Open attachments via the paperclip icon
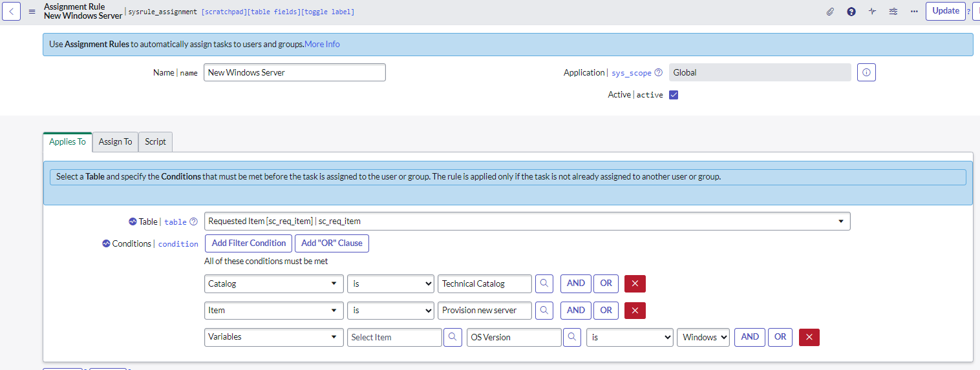Viewport: 980px width, 370px height. click(x=831, y=12)
